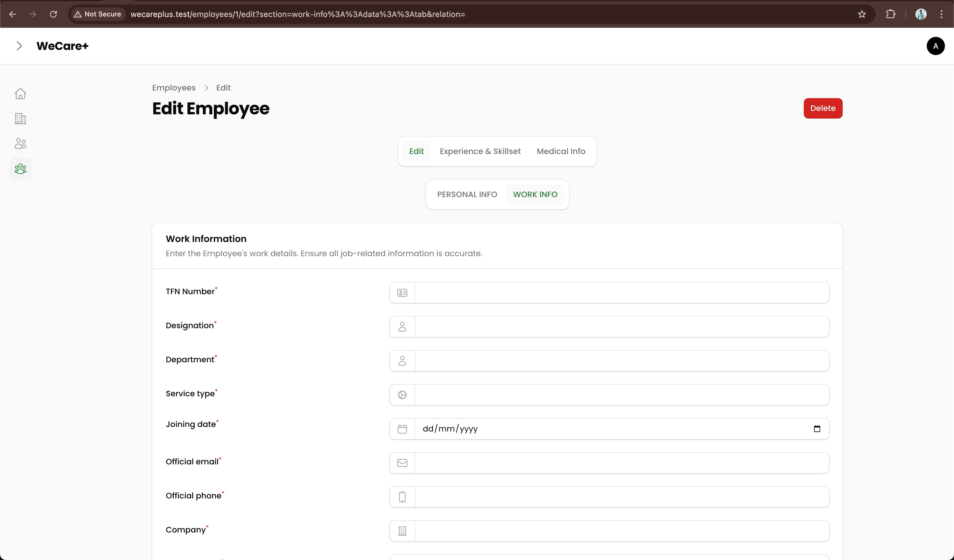Click into the Official email field
The height and width of the screenshot is (560, 954).
621,463
